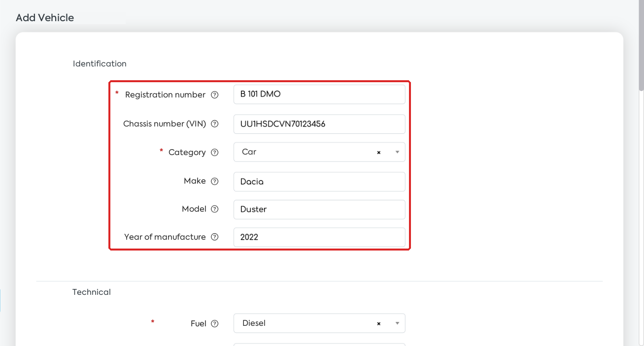Image resolution: width=644 pixels, height=346 pixels.
Task: Open help icon beside Fuel
Action: tap(215, 324)
